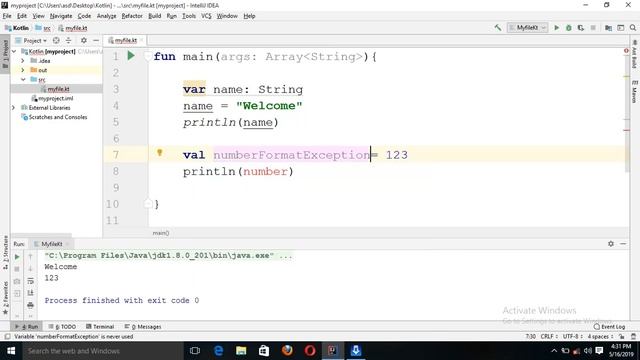Toggle the Maven side tool window

pyautogui.click(x=635, y=91)
